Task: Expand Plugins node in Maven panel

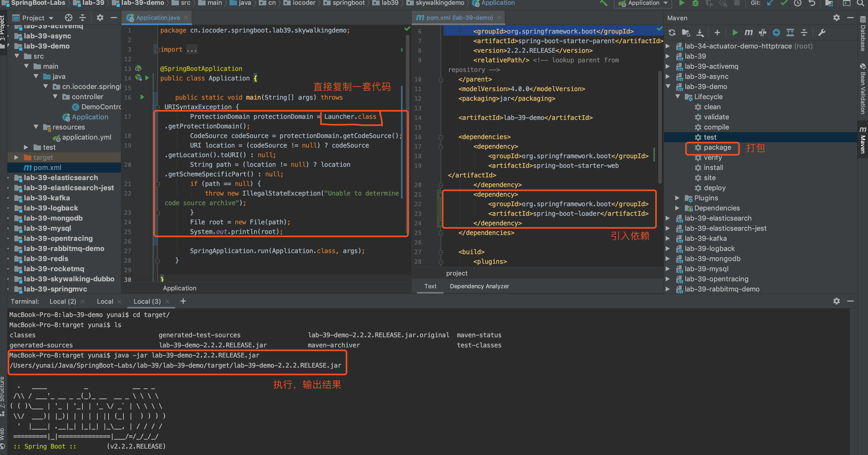Action: click(x=677, y=198)
